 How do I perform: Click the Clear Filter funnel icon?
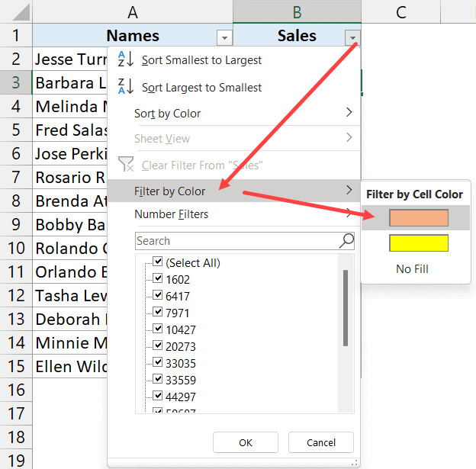coord(126,165)
